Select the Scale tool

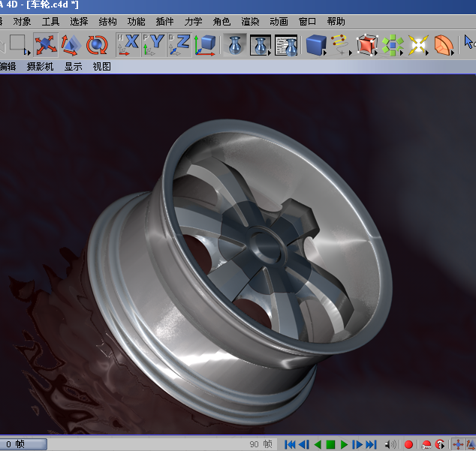pyautogui.click(x=71, y=45)
